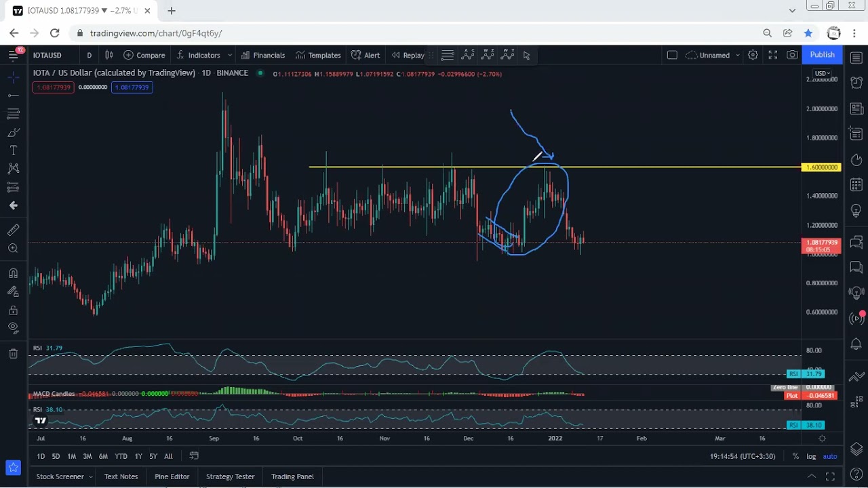Open the object tree layers icon
The height and width of the screenshot is (488, 868).
(x=856, y=449)
